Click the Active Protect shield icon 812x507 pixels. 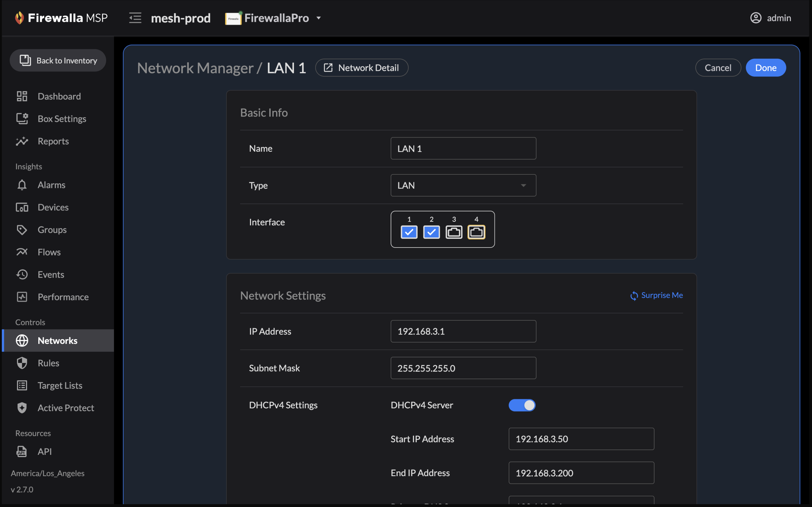tap(22, 408)
